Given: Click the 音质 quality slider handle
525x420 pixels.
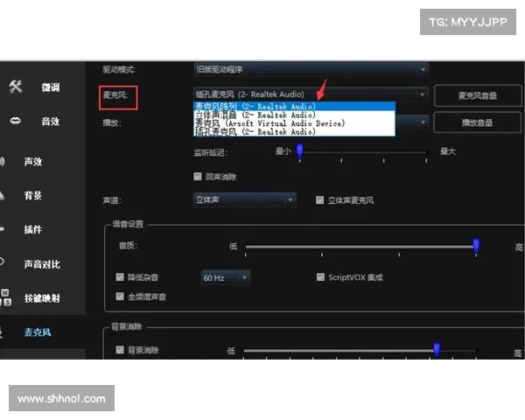Looking at the screenshot, I should point(476,246).
